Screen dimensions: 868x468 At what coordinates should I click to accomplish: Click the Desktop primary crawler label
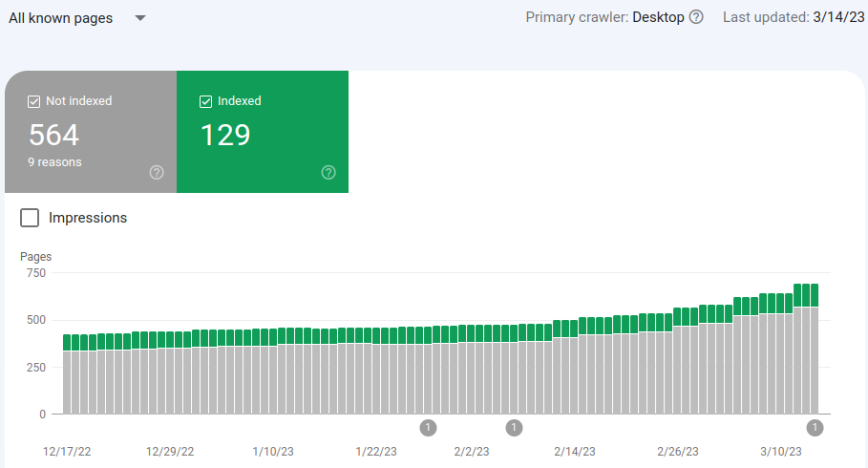(x=657, y=17)
